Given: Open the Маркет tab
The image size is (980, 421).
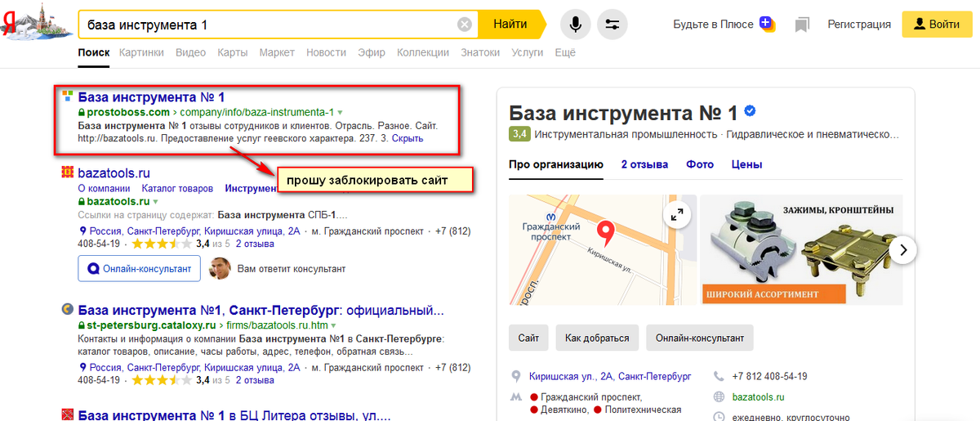Looking at the screenshot, I should point(277,52).
